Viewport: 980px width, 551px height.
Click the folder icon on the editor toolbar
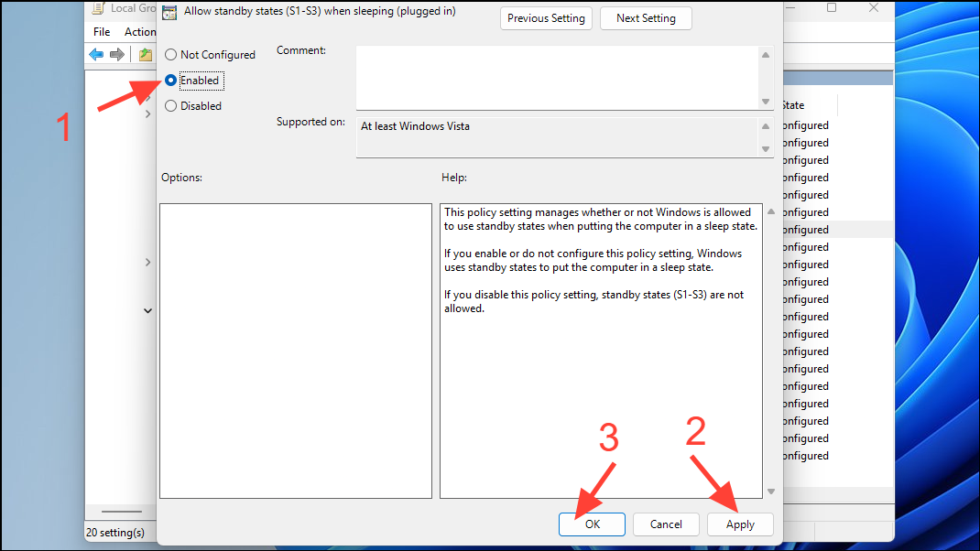click(x=145, y=54)
